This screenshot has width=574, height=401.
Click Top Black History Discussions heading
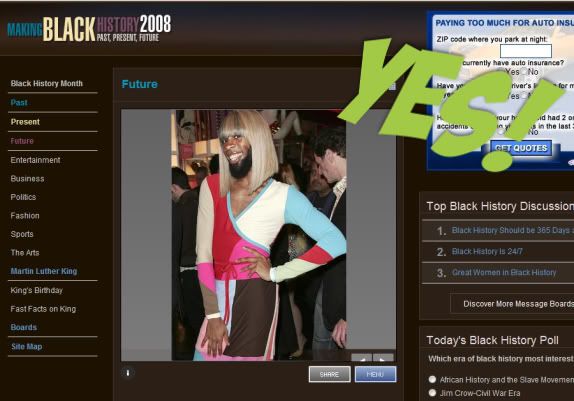click(500, 206)
